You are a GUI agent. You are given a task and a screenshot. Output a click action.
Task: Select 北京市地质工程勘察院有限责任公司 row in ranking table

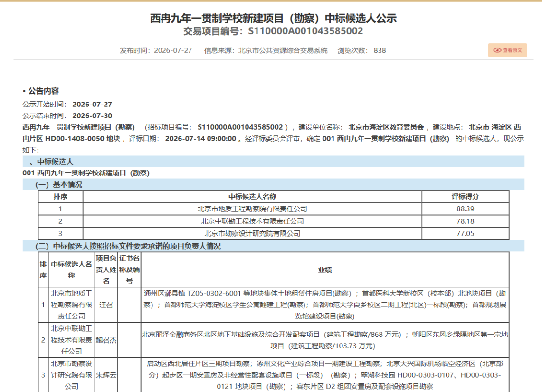point(274,209)
